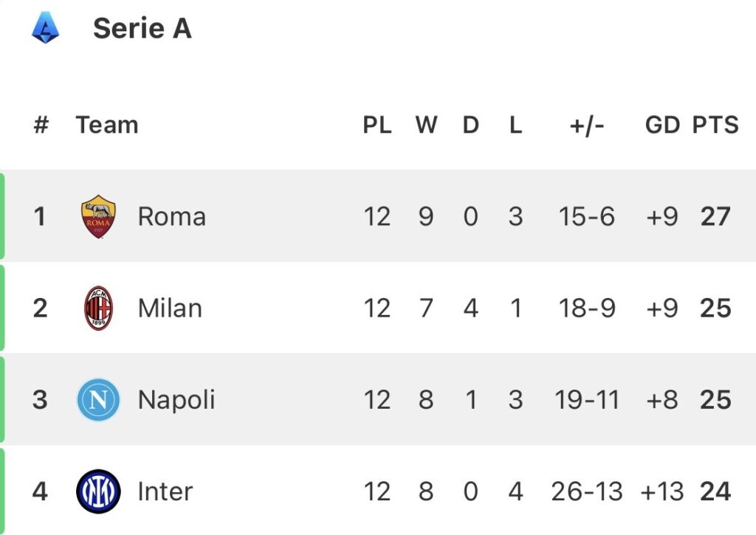Screen dimensions: 756x535
Task: Select the Milan team name
Action: (x=170, y=308)
